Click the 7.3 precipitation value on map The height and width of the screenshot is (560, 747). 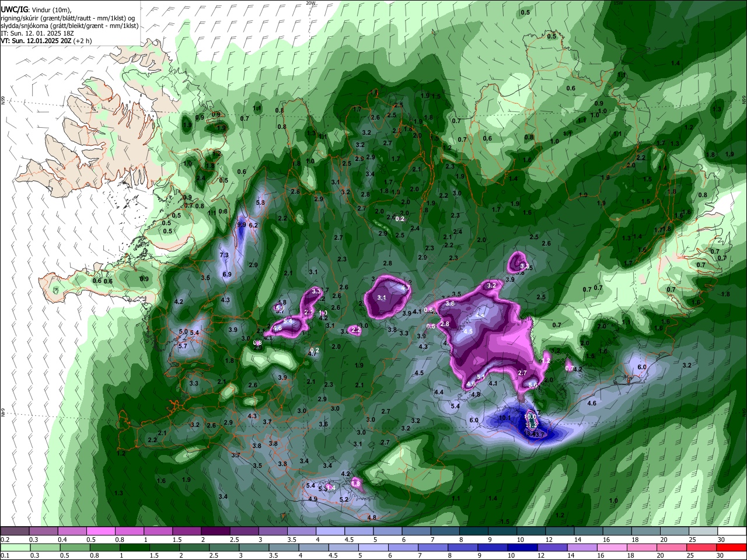click(224, 256)
